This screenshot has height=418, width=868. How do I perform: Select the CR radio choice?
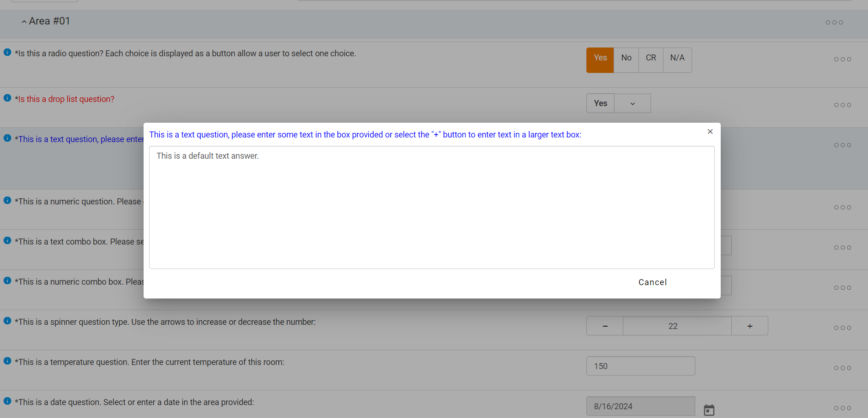(651, 60)
